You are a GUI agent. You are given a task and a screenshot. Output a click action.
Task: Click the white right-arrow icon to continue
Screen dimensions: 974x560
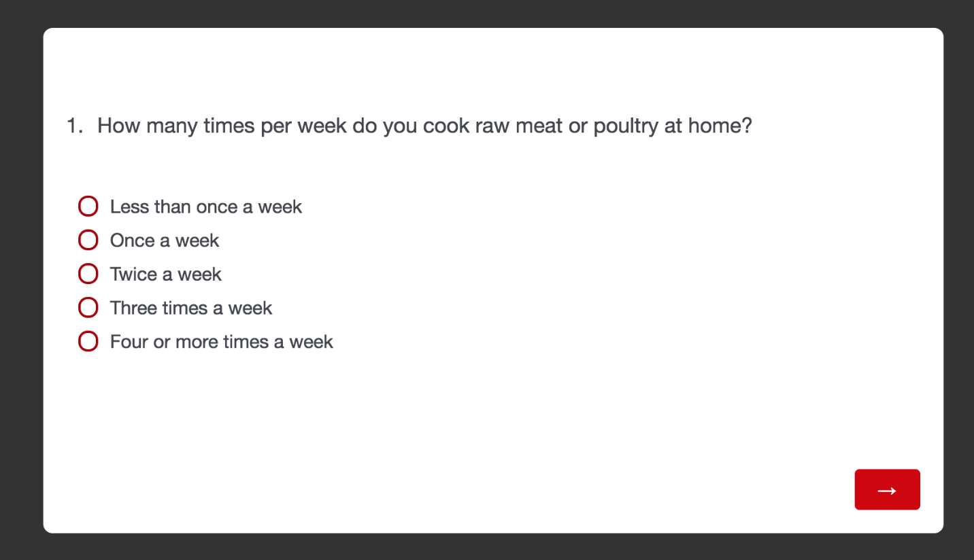click(x=887, y=490)
